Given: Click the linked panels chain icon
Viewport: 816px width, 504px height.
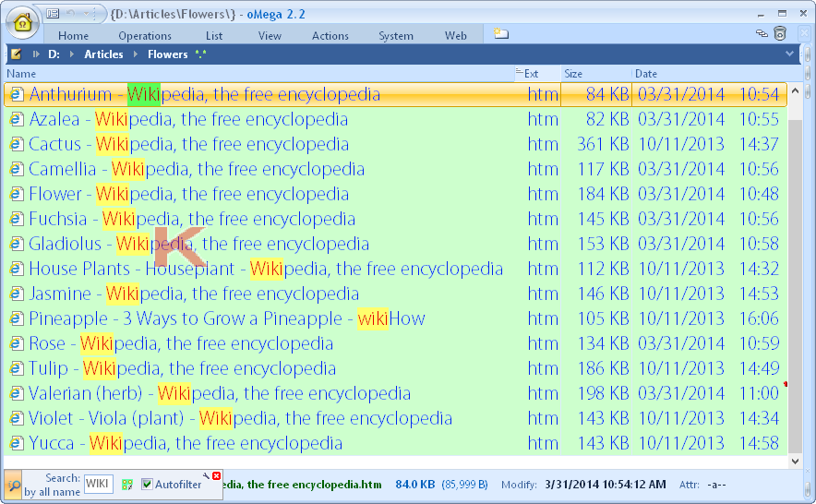Looking at the screenshot, I should [x=762, y=34].
